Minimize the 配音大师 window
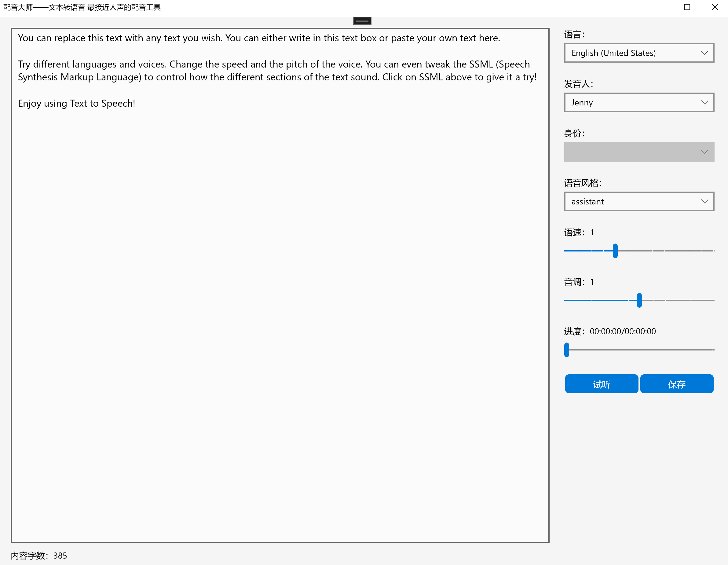The width and height of the screenshot is (728, 565). coord(659,7)
